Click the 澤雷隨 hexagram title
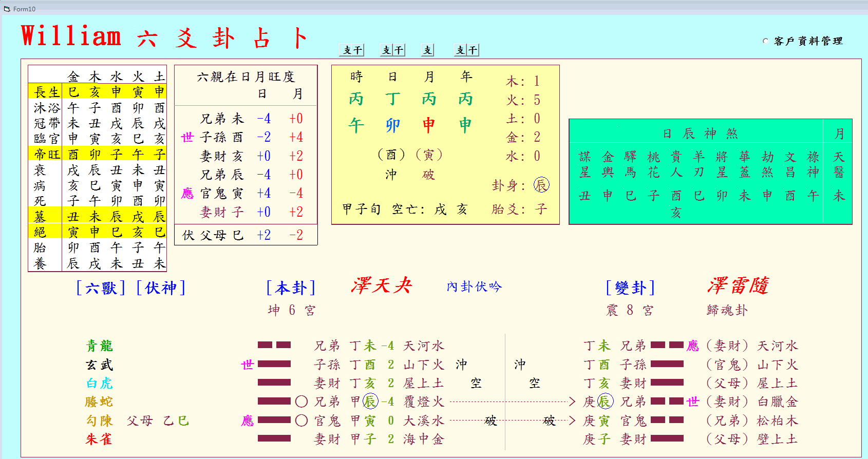Screen dimensions: 868x459 point(738,285)
